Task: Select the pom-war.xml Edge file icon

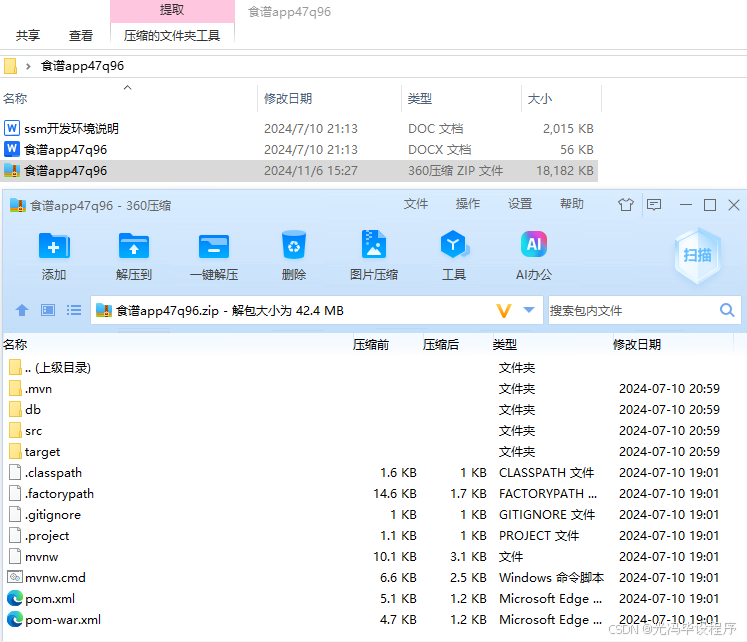Action: tap(15, 619)
